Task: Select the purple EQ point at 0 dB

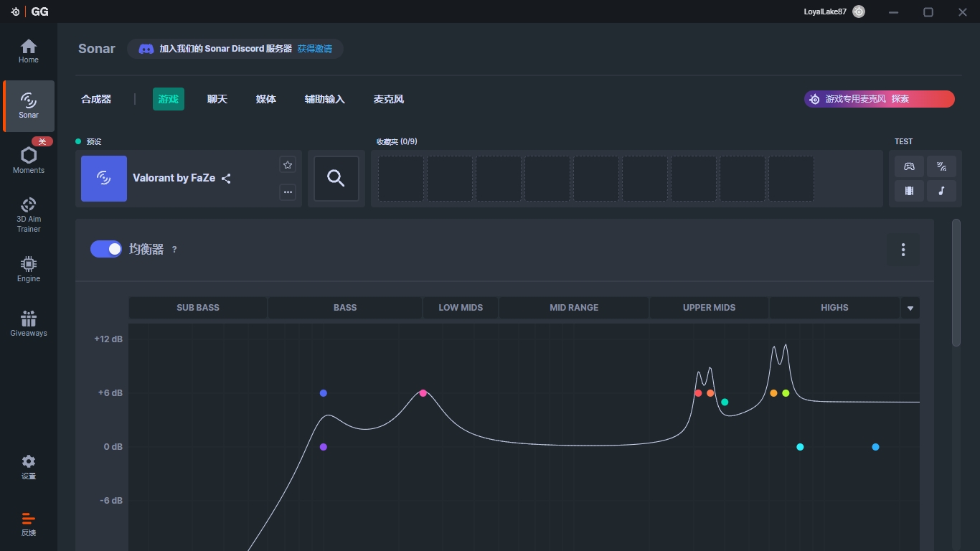Action: coord(324,447)
